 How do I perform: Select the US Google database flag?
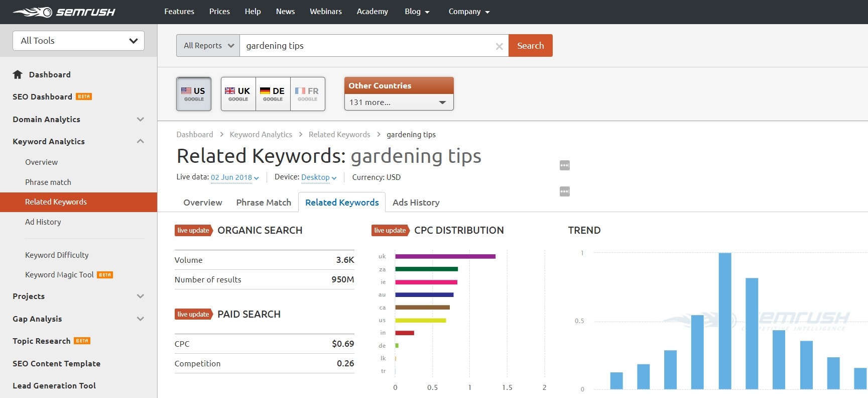(194, 94)
